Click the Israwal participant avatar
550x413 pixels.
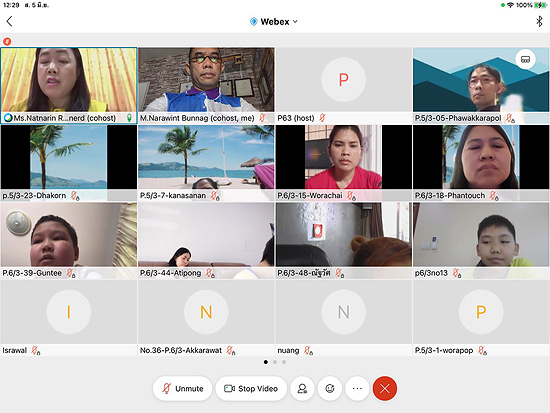click(69, 312)
